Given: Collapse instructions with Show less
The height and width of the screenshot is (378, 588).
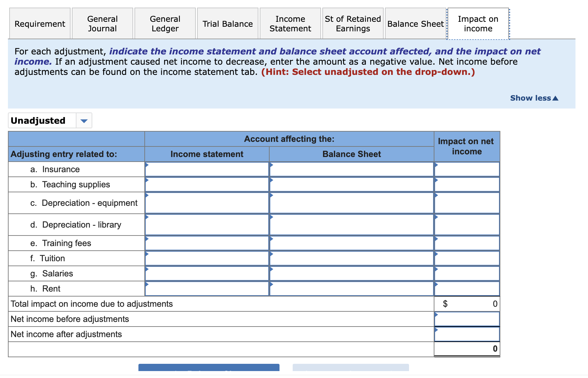Looking at the screenshot, I should click(534, 98).
